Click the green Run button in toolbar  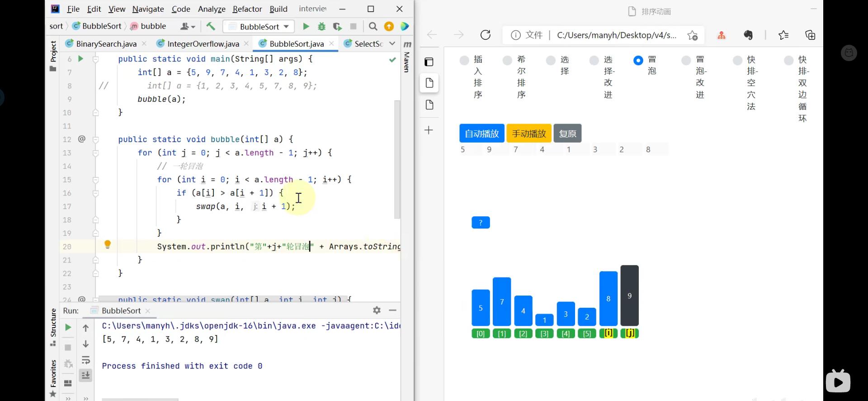[x=306, y=27]
